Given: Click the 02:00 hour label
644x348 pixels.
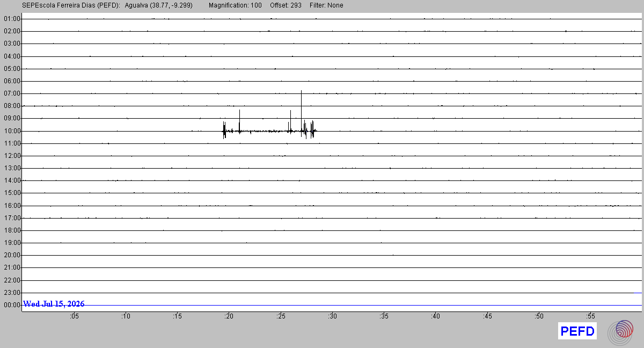Looking at the screenshot, I should [12, 31].
